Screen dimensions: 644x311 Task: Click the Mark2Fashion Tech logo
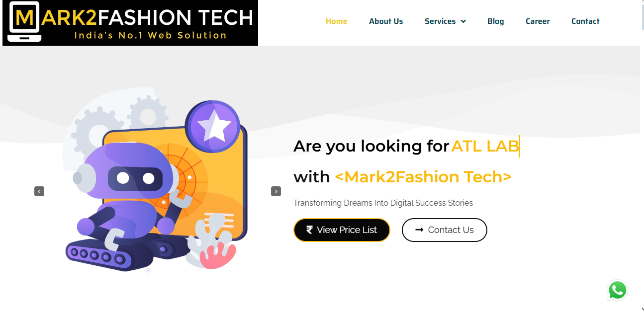[x=130, y=23]
